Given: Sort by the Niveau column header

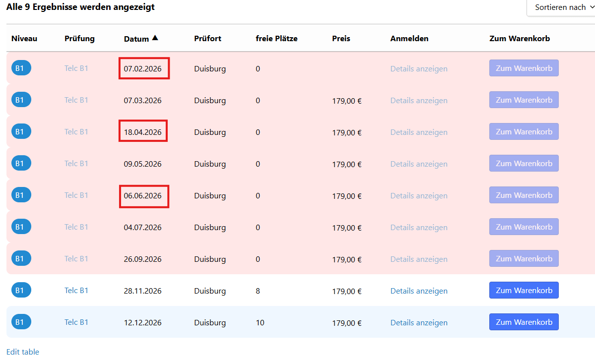Looking at the screenshot, I should point(24,38).
